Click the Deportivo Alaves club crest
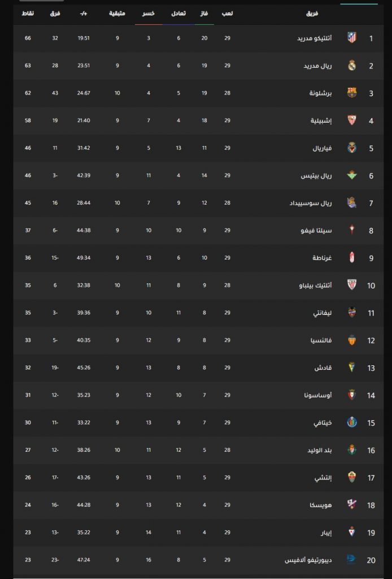This screenshot has height=579, width=392. coord(351,560)
